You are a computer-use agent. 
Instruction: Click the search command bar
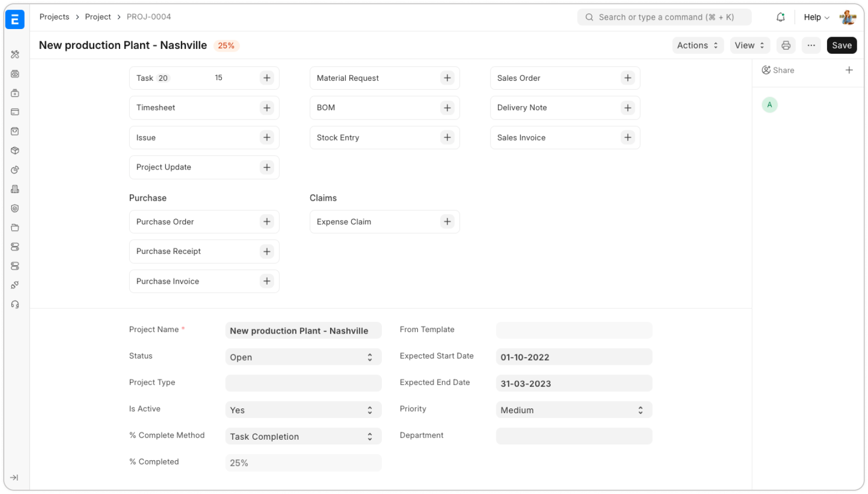click(664, 17)
